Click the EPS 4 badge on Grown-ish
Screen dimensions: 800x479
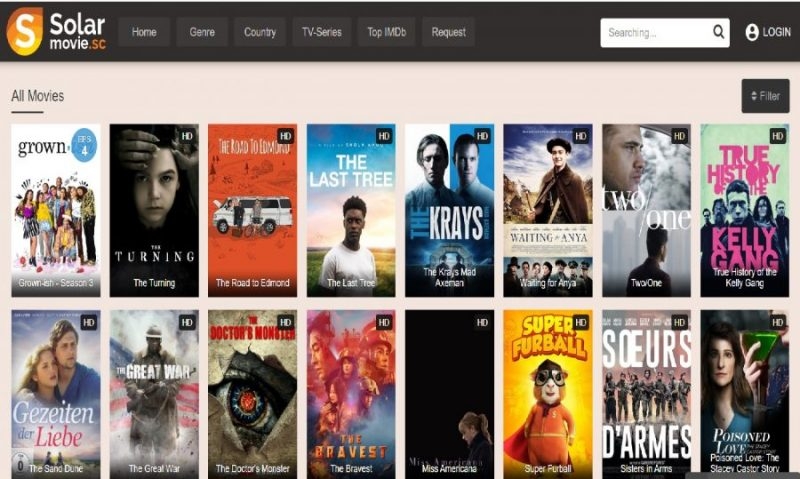(86, 144)
